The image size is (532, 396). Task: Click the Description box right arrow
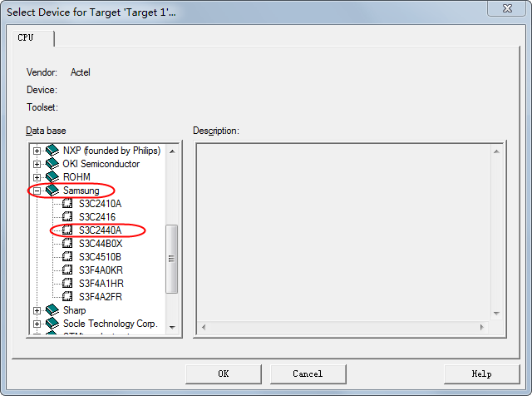point(482,328)
